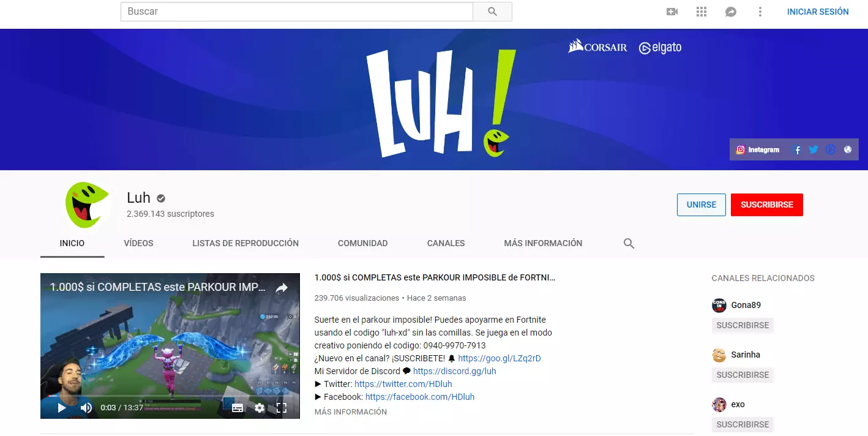Viewport: 868px width, 436px height.
Task: Click the red SUSCRIBIRSE button
Action: point(767,205)
